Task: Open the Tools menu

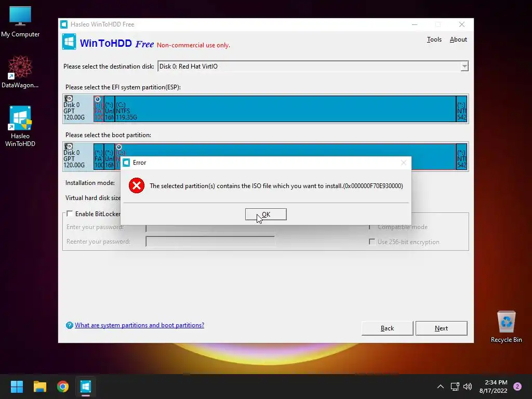Action: (x=434, y=39)
